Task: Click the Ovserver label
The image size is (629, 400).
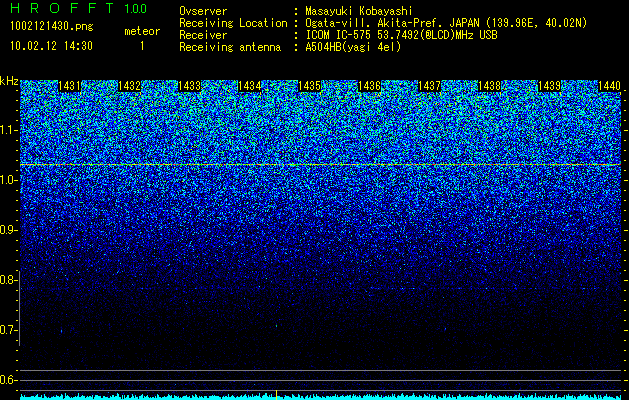Action: coord(203,11)
